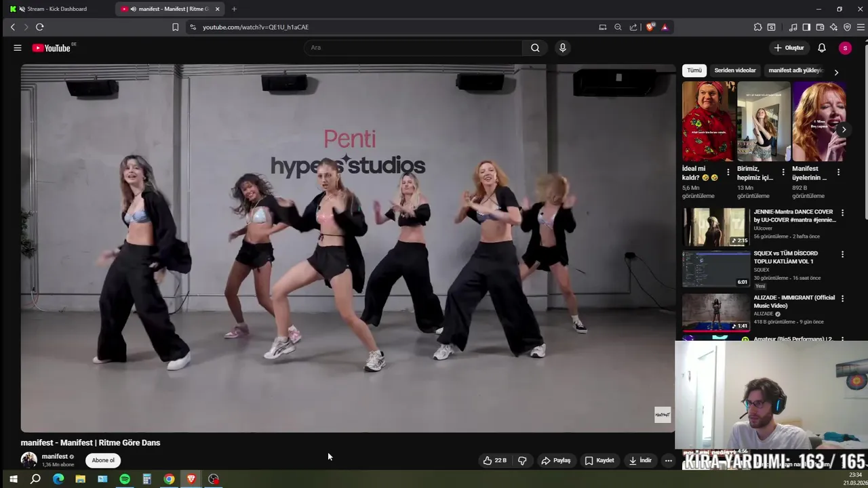Save the video with Kaydet
This screenshot has width=868, height=488.
point(599,460)
